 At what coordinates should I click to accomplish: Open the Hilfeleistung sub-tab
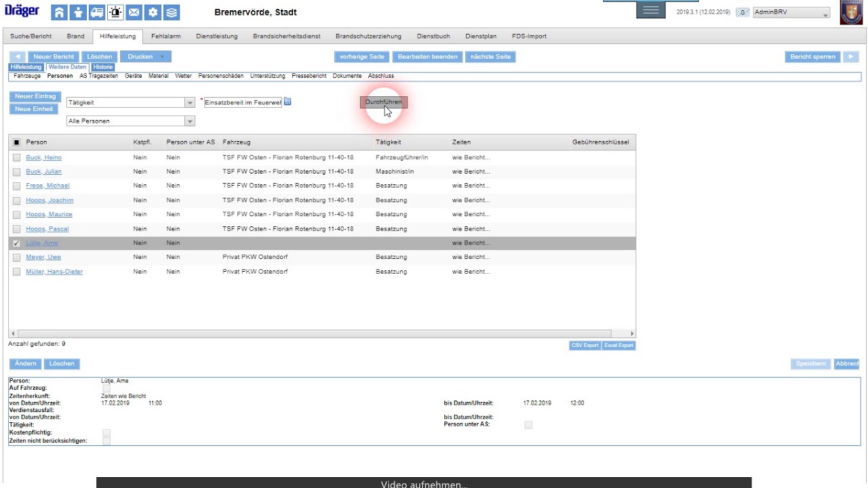(26, 67)
